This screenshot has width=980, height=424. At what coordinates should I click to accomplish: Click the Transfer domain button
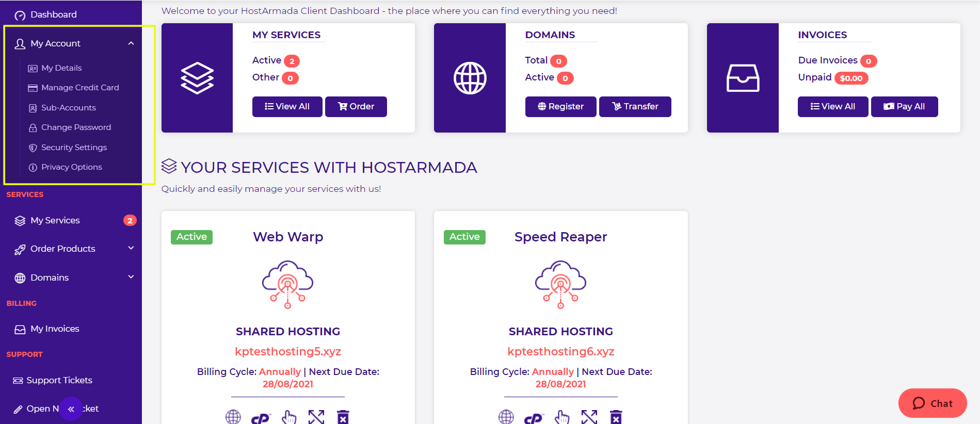[635, 107]
